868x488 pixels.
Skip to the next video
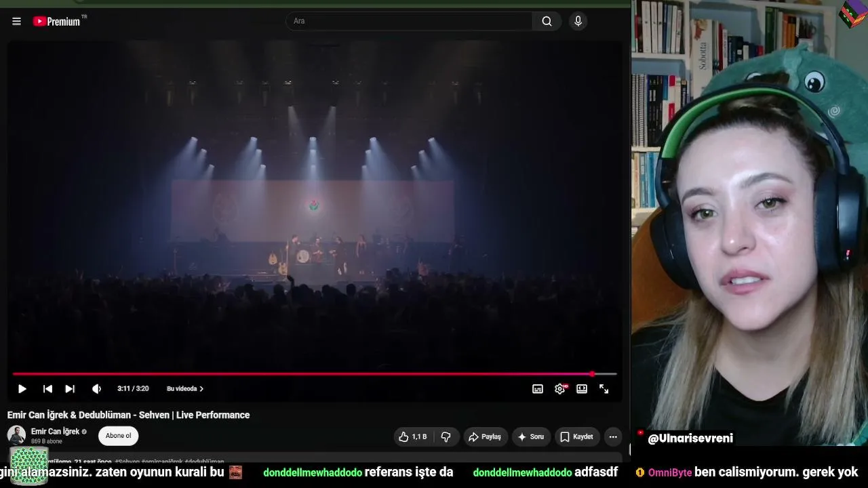[70, 389]
